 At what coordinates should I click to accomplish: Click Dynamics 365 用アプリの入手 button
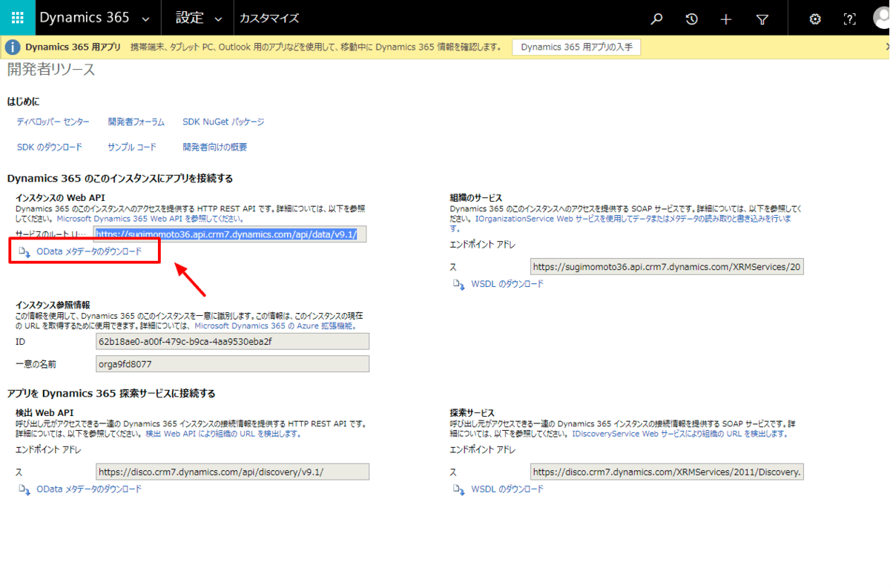(x=576, y=47)
